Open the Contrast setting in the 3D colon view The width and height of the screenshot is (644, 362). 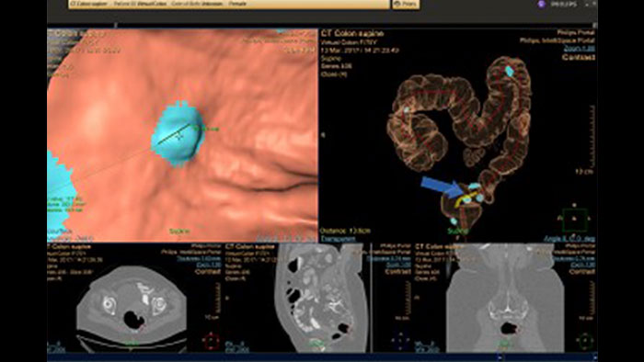(579, 57)
